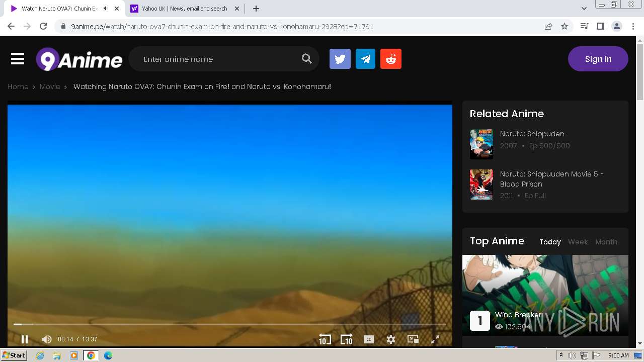The width and height of the screenshot is (644, 362).
Task: Enable picture-in-picture mode
Action: point(413,339)
